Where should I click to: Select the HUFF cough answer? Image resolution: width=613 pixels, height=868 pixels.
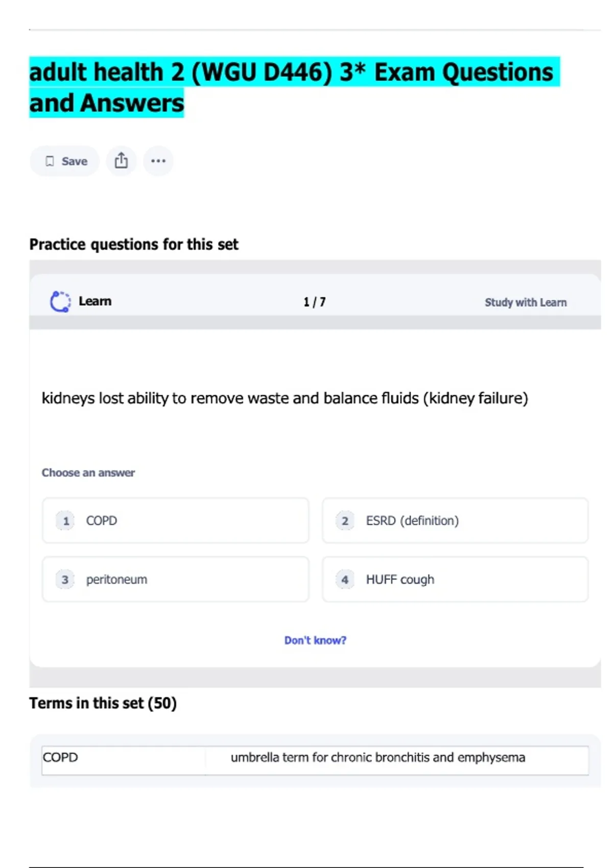455,580
